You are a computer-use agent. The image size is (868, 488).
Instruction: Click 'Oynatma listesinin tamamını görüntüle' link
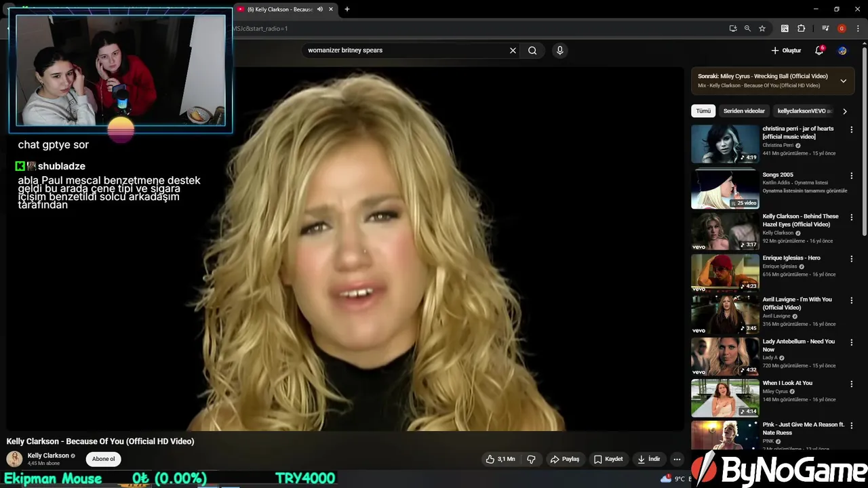point(805,191)
